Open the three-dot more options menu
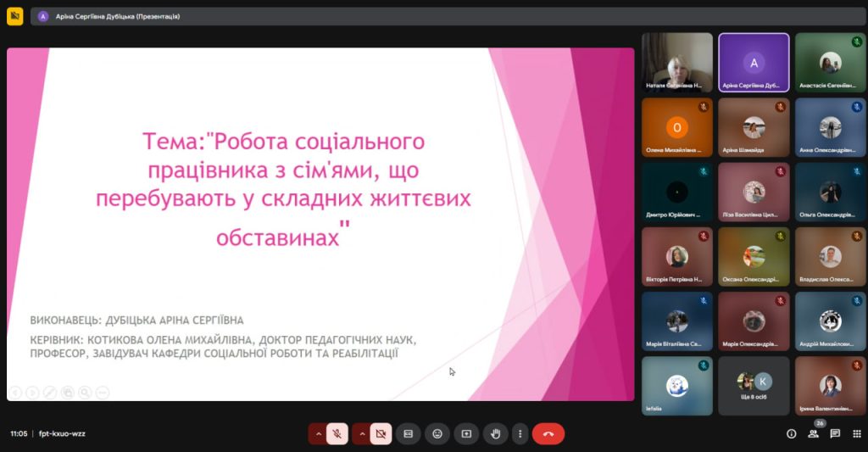The image size is (868, 452). [520, 433]
